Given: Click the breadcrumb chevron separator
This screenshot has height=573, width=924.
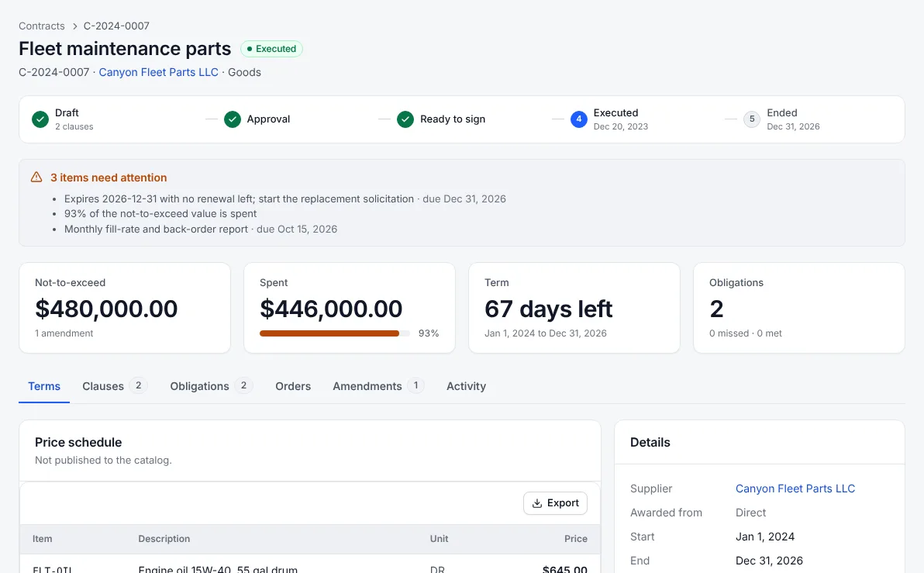Looking at the screenshot, I should click(x=75, y=26).
